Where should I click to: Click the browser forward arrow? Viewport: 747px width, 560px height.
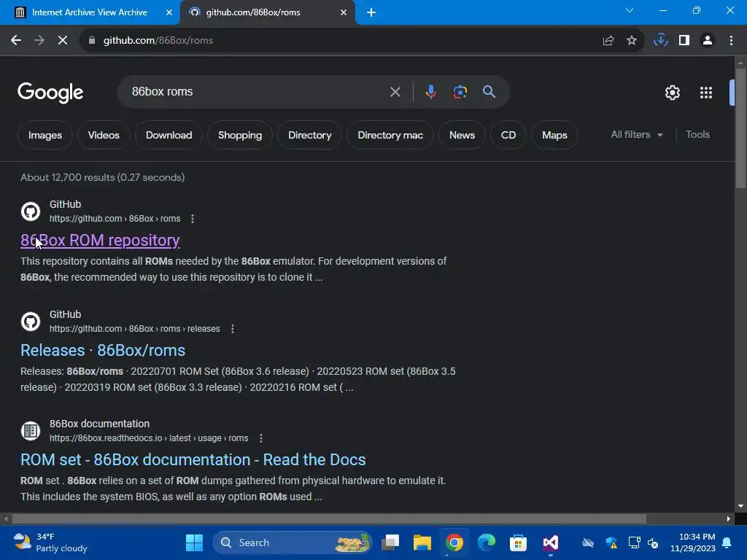click(x=39, y=41)
